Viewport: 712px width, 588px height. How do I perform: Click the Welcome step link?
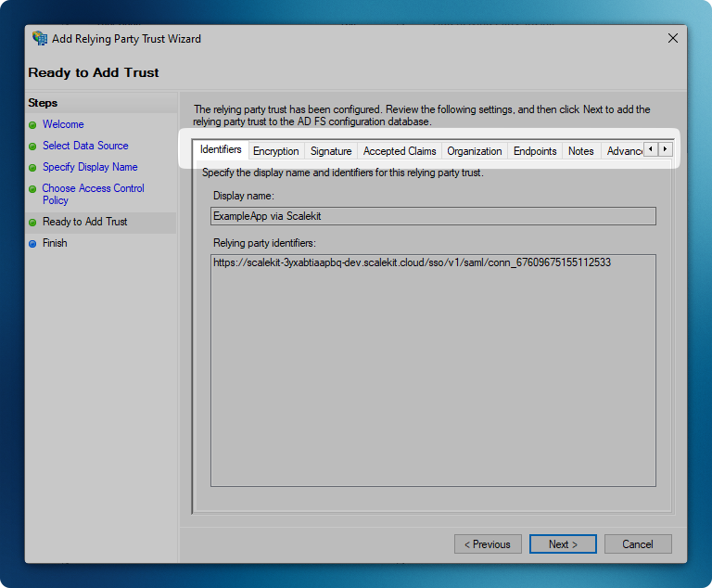[x=63, y=124]
